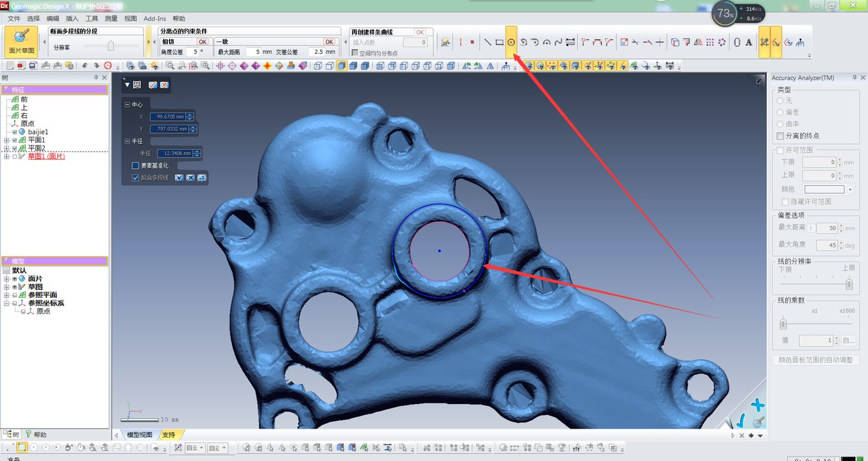The width and height of the screenshot is (868, 461).
Task: Switch to the 模型视图 tab
Action: (139, 434)
